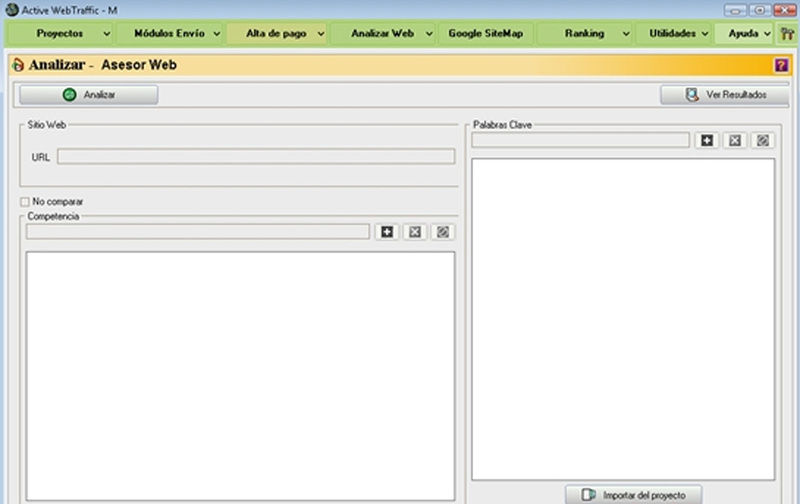Click inside the Competencia list box
Image resolution: width=800 pixels, height=504 pixels.
click(240, 376)
